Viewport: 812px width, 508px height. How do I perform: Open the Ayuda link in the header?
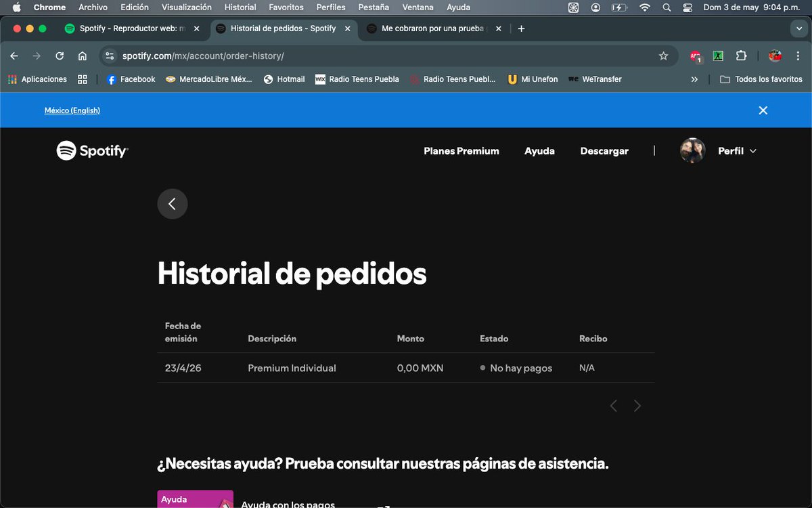[x=539, y=151]
